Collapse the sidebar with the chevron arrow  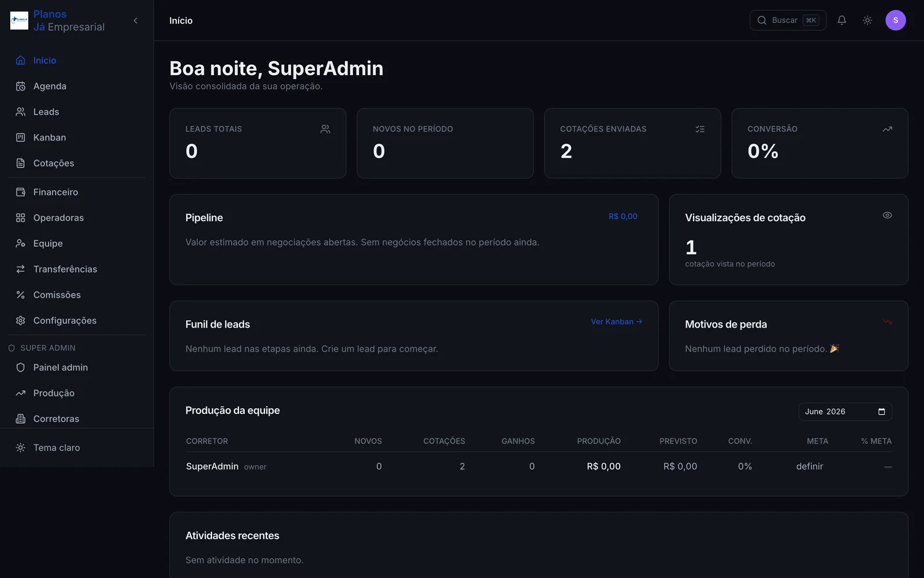click(136, 21)
